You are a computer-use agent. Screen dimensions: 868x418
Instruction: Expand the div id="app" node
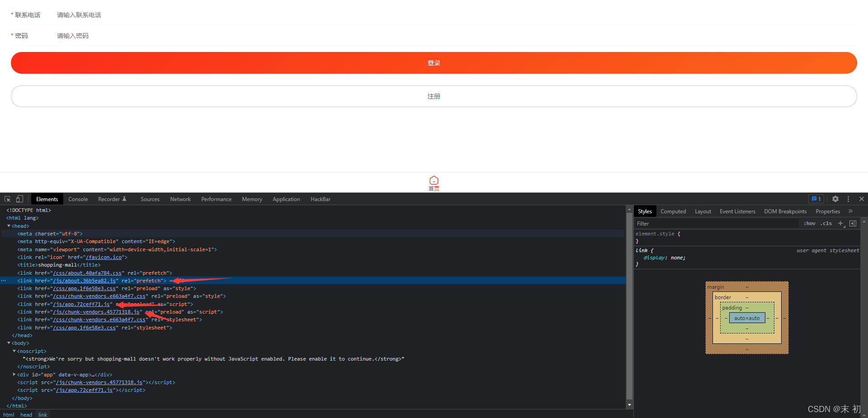[x=14, y=374]
